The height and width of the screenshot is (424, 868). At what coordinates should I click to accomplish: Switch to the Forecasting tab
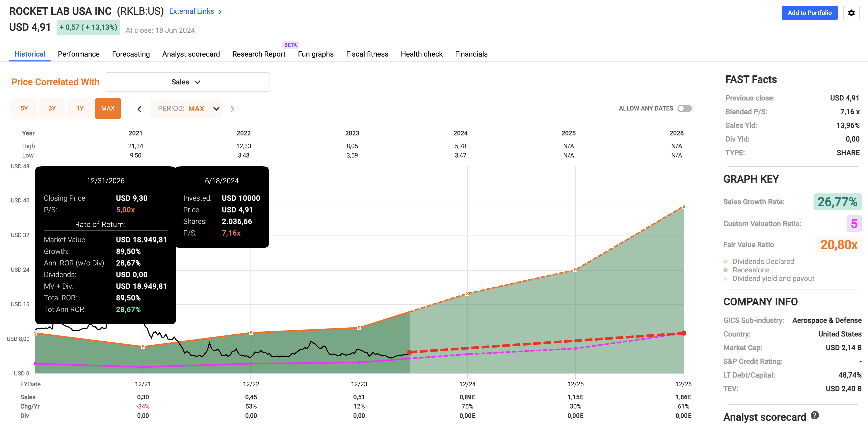click(x=131, y=54)
